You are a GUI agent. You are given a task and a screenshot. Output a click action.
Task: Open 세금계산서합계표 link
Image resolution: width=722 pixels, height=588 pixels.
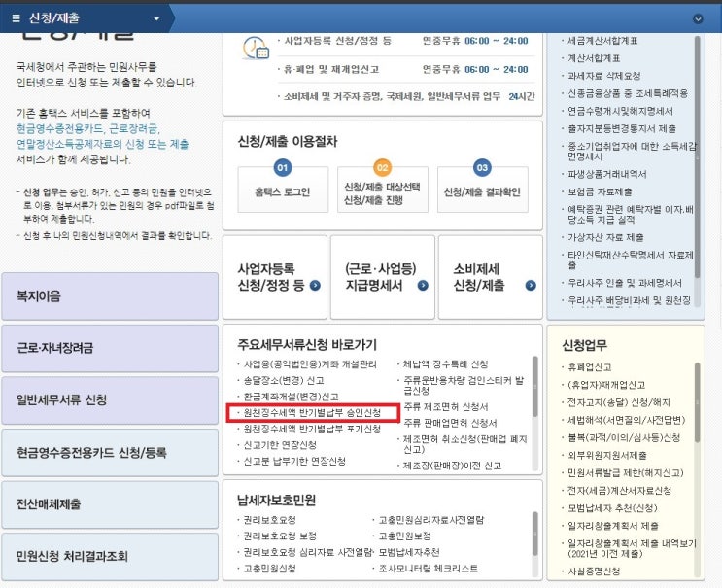[602, 41]
